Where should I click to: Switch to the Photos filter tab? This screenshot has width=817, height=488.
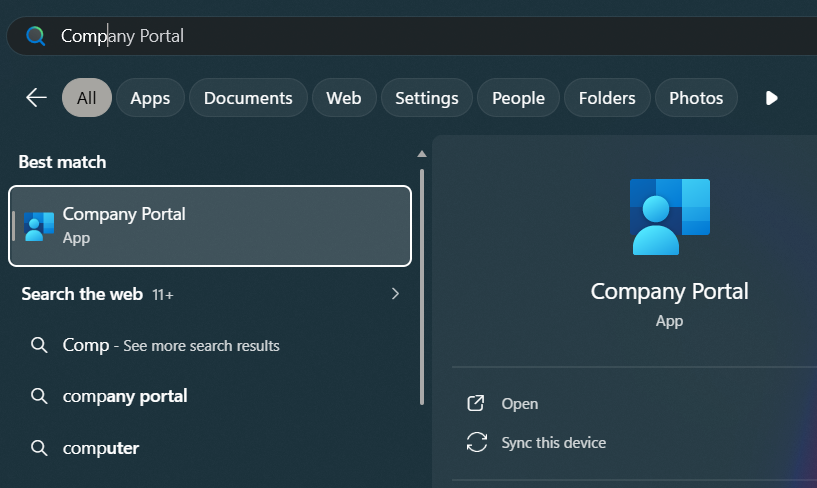point(696,98)
